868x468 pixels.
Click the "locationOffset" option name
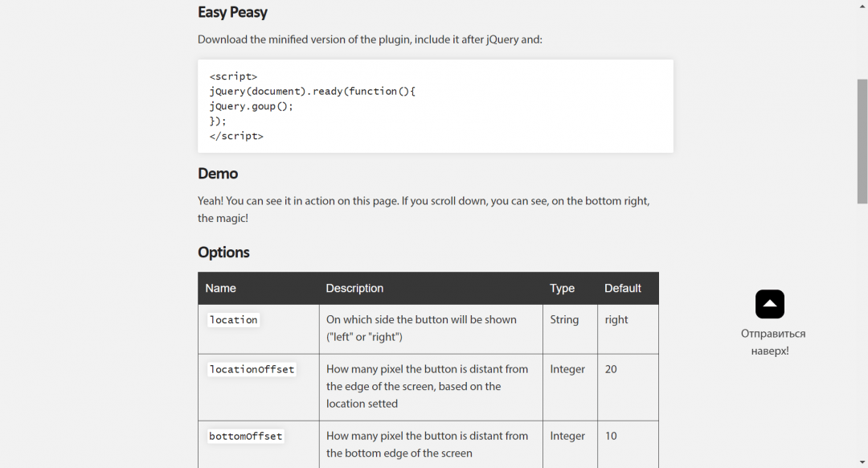[x=252, y=370]
